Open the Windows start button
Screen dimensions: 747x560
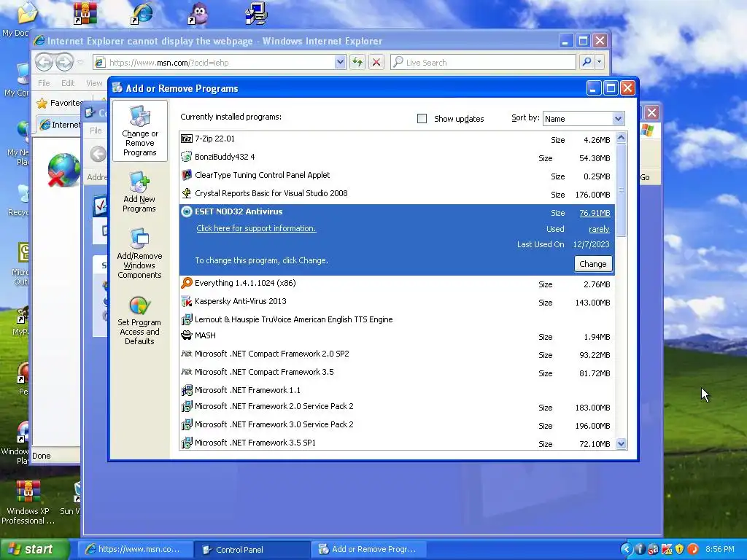pyautogui.click(x=34, y=549)
